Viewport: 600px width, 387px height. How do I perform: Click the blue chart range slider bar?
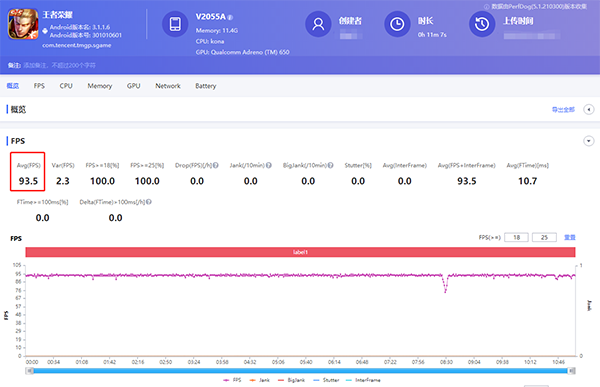pos(300,371)
